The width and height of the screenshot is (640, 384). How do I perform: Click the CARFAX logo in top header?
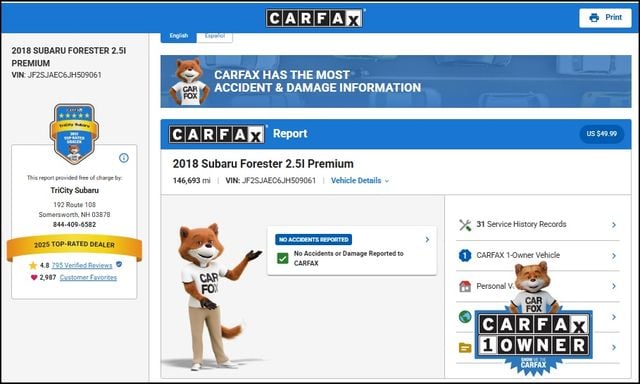tap(314, 18)
